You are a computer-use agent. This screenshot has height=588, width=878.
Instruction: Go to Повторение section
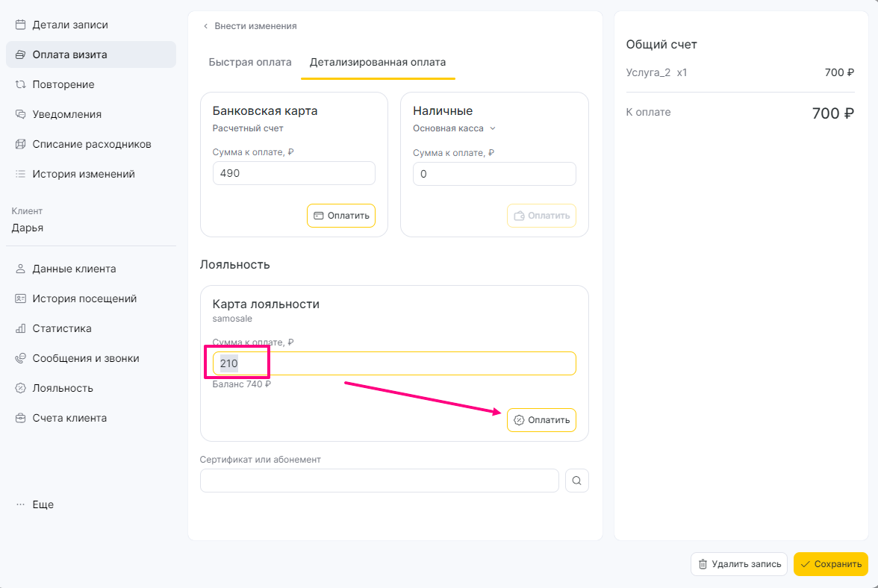91,84
